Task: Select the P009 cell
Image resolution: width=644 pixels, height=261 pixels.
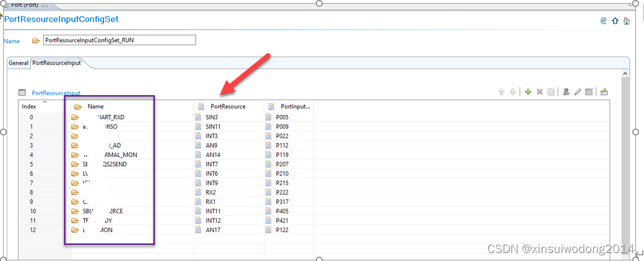Action: [282, 127]
